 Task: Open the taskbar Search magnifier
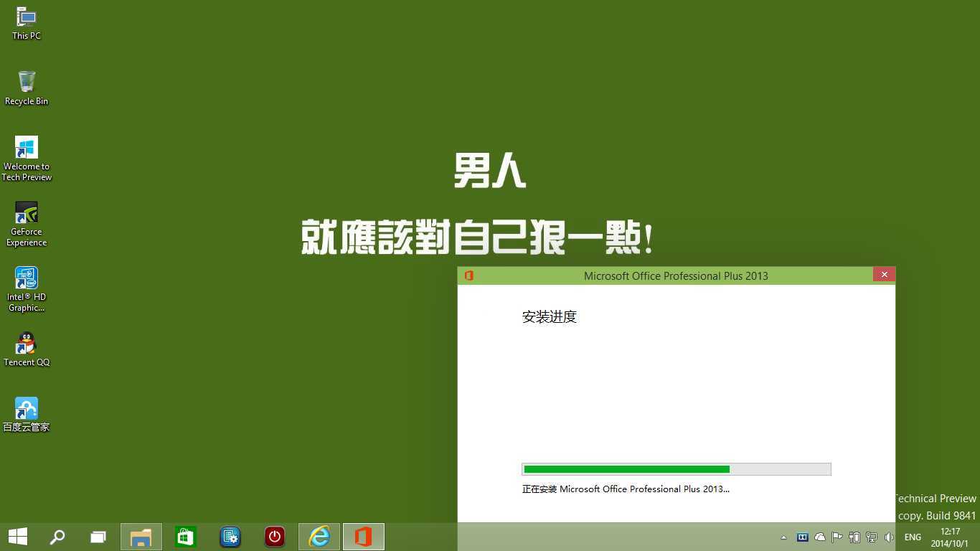pyautogui.click(x=57, y=537)
